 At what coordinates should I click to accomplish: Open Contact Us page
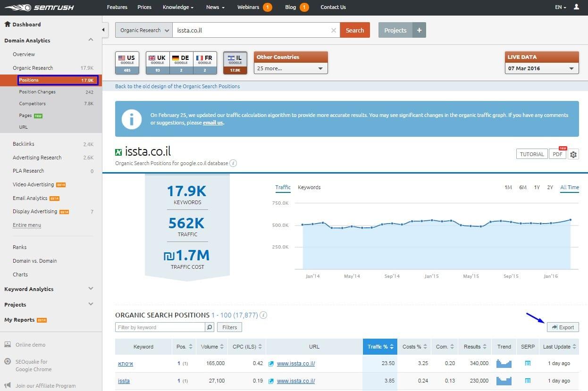[333, 7]
